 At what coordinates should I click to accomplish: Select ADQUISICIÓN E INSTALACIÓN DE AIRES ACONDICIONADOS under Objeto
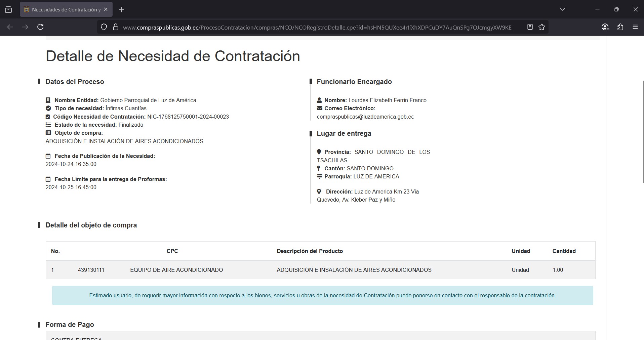click(124, 141)
